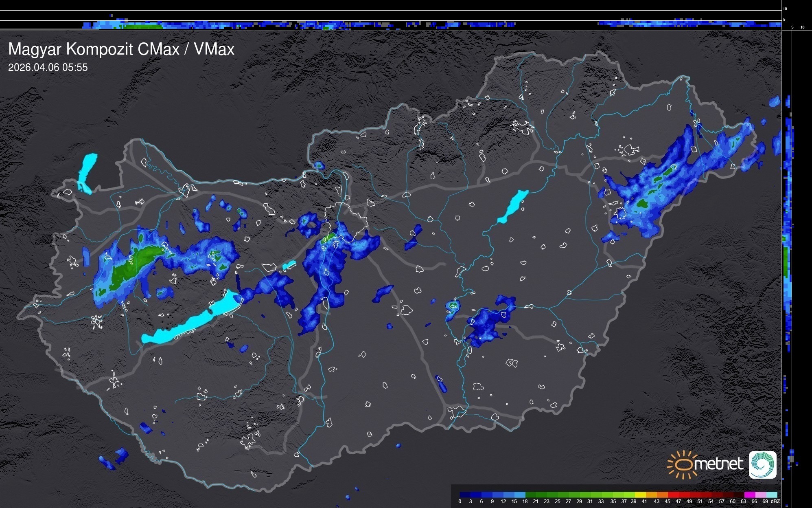Click the metnet wordmark text
Image resolution: width=812 pixels, height=508 pixels.
[718, 464]
